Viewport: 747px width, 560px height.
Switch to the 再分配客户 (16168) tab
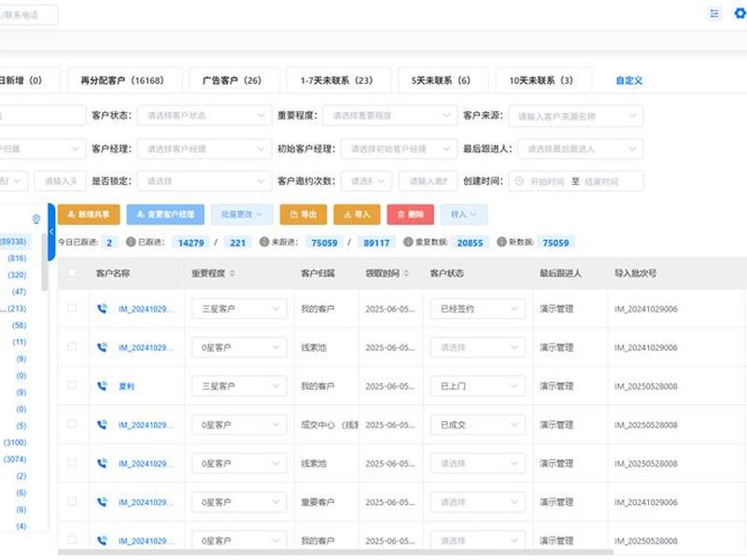click(x=124, y=80)
